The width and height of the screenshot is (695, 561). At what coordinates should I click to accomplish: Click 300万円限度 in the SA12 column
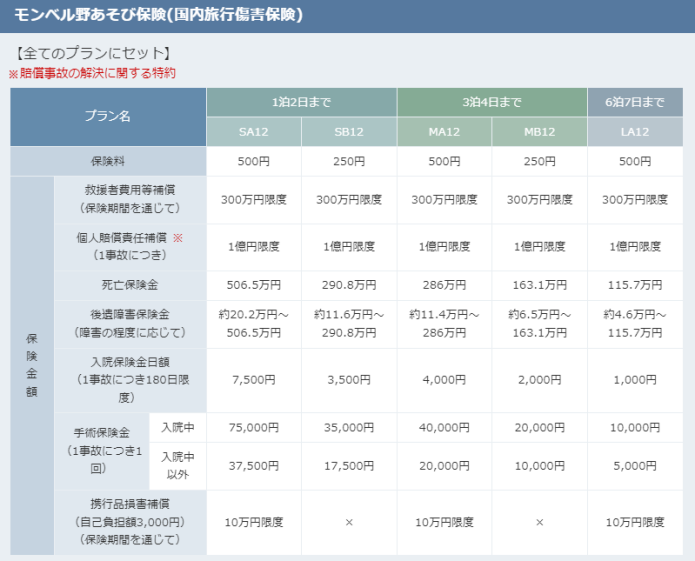[x=254, y=200]
